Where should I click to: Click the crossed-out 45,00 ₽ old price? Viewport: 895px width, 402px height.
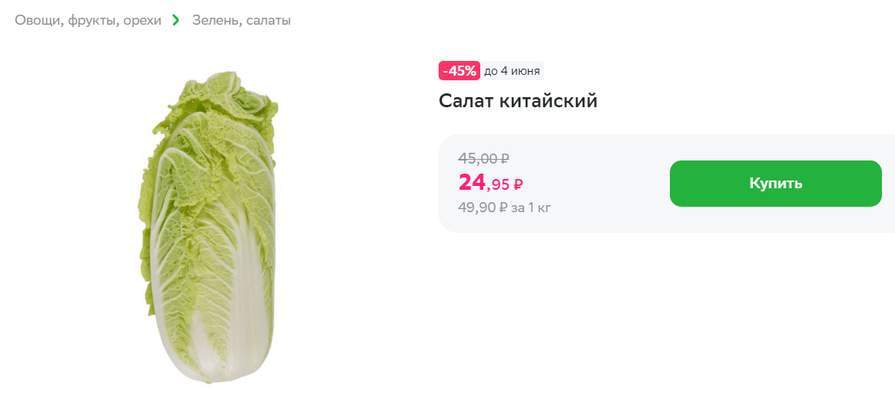click(x=484, y=158)
